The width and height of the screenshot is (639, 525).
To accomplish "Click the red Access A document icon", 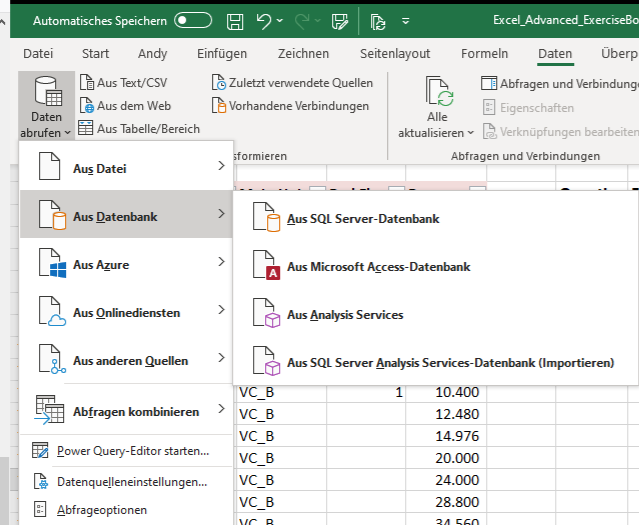I will pyautogui.click(x=267, y=265).
